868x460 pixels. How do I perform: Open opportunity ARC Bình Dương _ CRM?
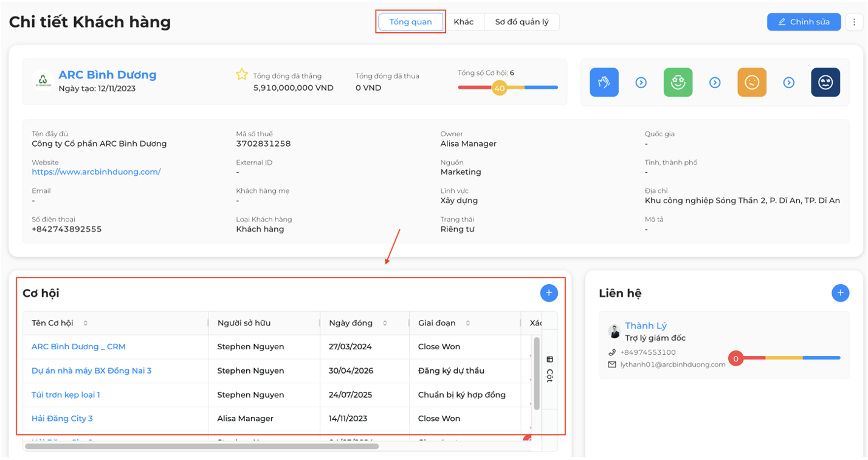point(78,347)
